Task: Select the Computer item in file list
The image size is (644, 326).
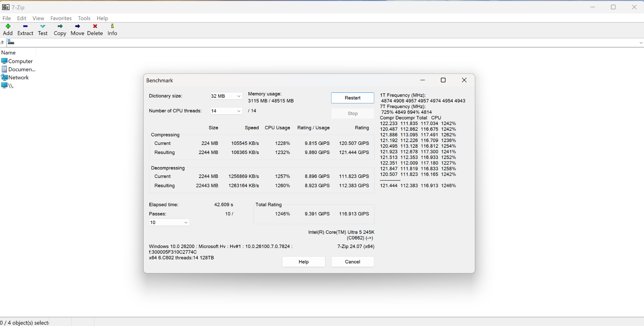Action: (x=20, y=61)
